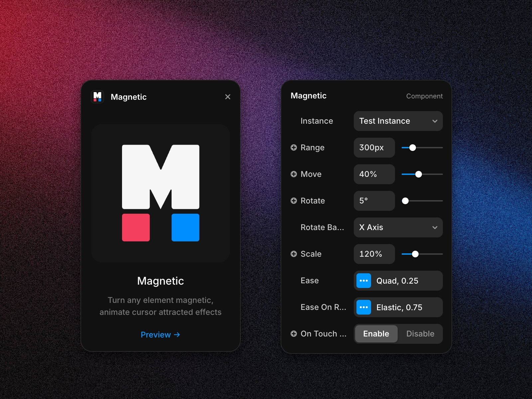
Task: Close the Magnetic plugin card
Action: tap(228, 97)
